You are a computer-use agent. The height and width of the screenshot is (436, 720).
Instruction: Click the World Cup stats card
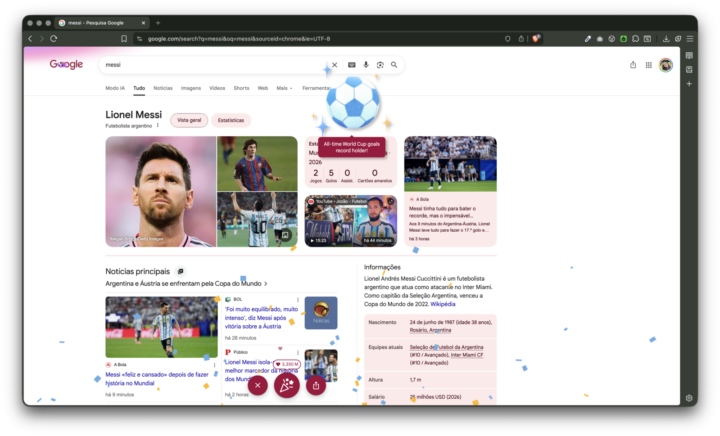[x=351, y=162]
